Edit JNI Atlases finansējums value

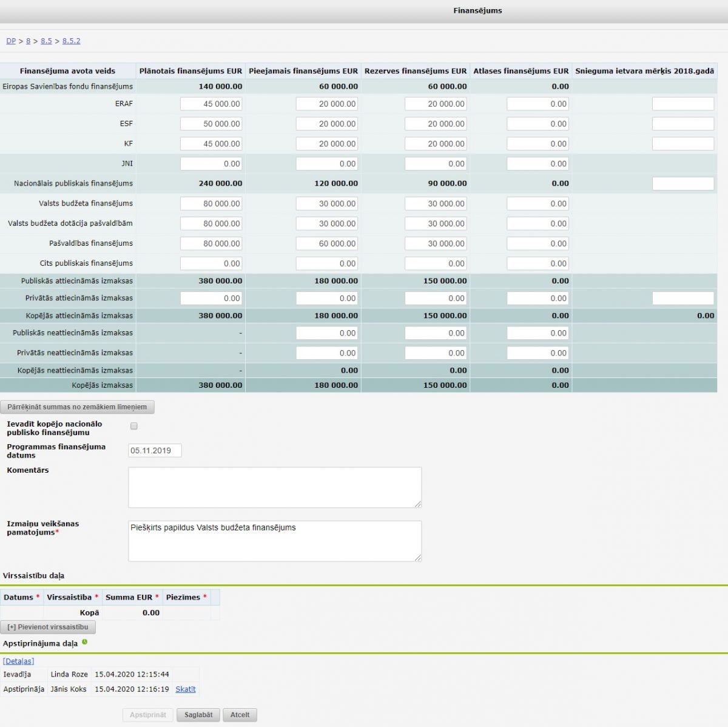[538, 164]
